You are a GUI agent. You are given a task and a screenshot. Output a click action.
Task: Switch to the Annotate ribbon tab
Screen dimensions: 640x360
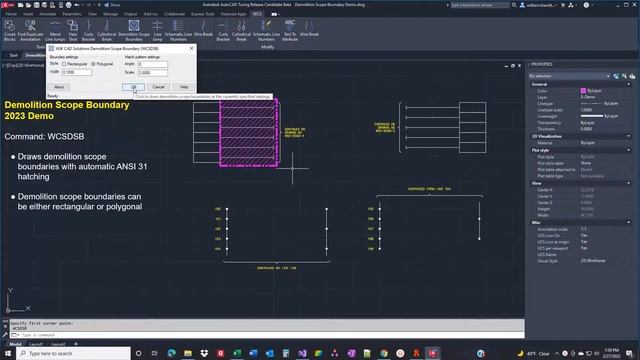click(48, 14)
